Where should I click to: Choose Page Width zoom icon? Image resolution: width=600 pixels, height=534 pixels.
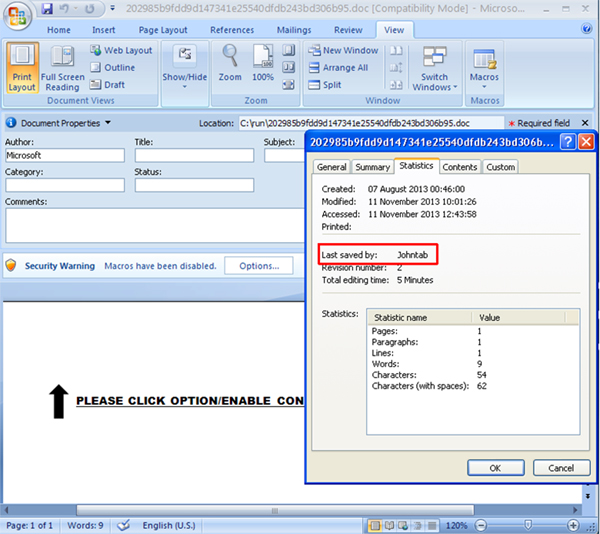289,85
